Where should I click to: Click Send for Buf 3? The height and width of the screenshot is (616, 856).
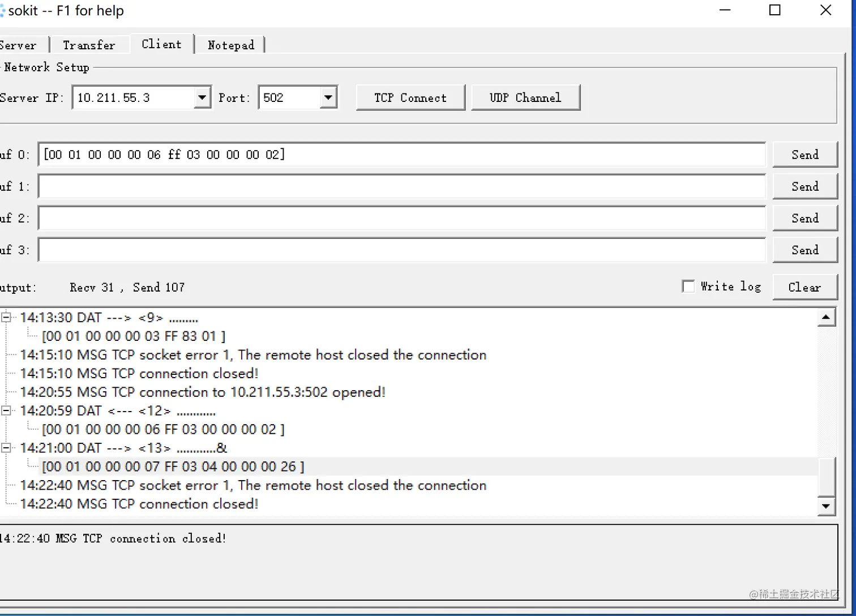point(805,250)
